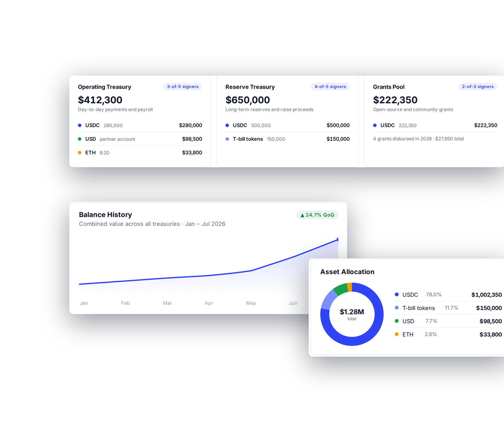504x441 pixels.
Task: Click the Jun label on the chart axis
Action: (x=293, y=303)
